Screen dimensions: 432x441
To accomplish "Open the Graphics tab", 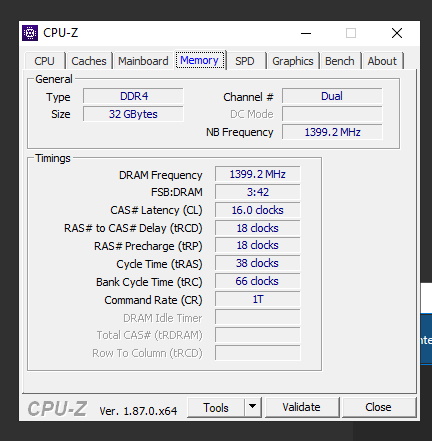I will pyautogui.click(x=293, y=61).
